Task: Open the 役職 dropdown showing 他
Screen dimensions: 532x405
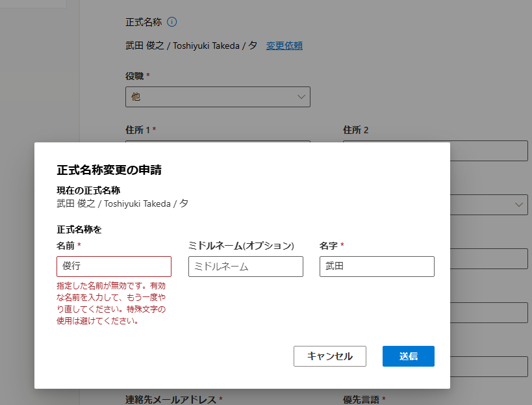Action: pyautogui.click(x=218, y=97)
